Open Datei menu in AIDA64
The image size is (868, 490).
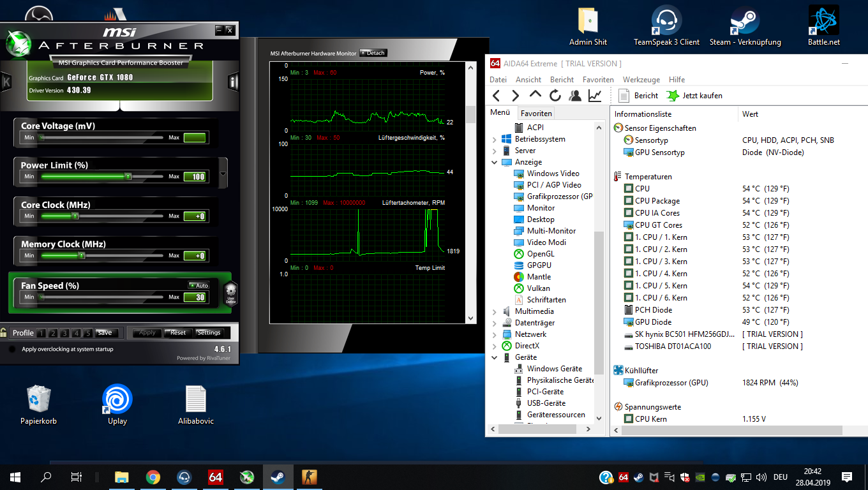click(x=498, y=80)
